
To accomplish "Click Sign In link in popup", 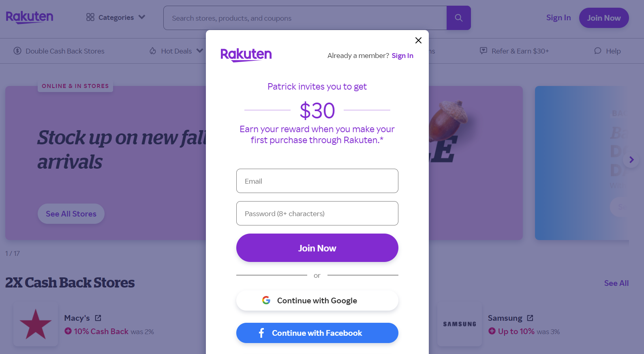I will point(402,56).
